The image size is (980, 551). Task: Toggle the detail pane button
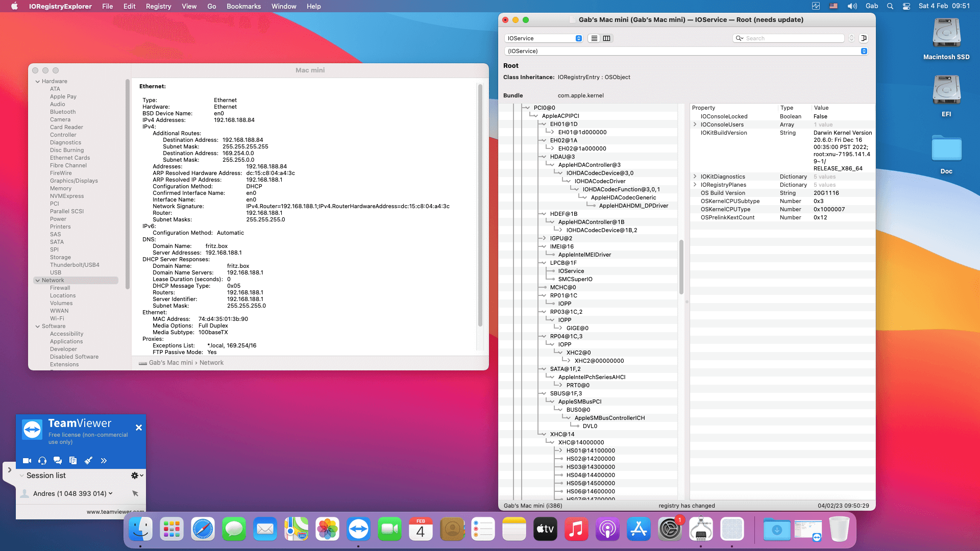(864, 38)
